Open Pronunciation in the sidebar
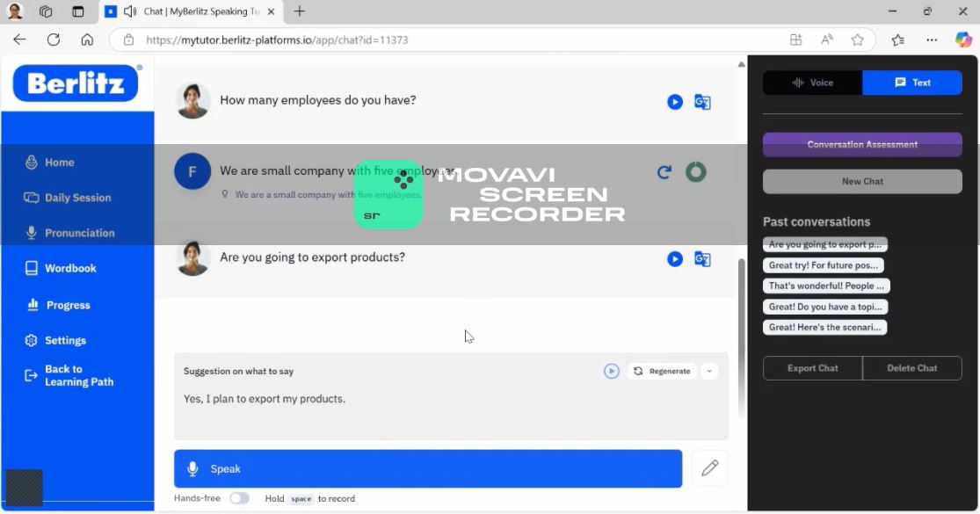Screen dimensions: 980x514 click(70, 233)
